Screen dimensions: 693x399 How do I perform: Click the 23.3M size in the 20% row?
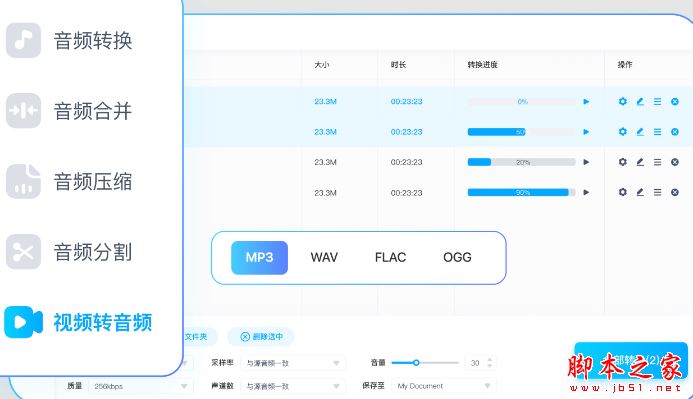(x=325, y=162)
